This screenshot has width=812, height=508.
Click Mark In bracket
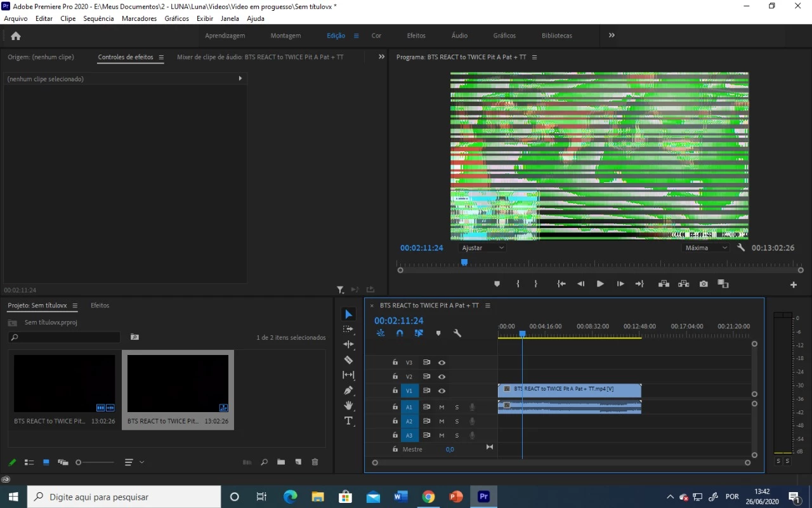[x=518, y=284]
